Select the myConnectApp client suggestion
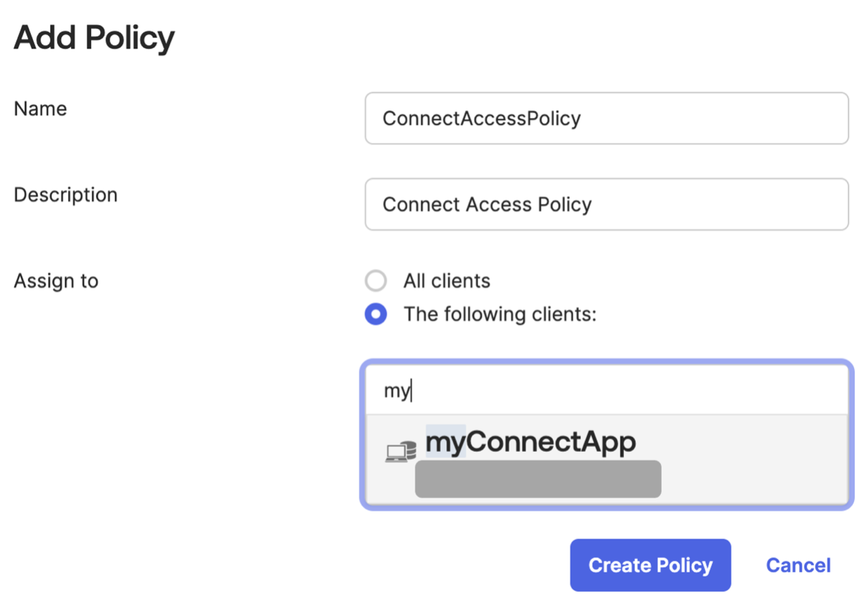Viewport: 868px width, 598px height. pyautogui.click(x=531, y=443)
